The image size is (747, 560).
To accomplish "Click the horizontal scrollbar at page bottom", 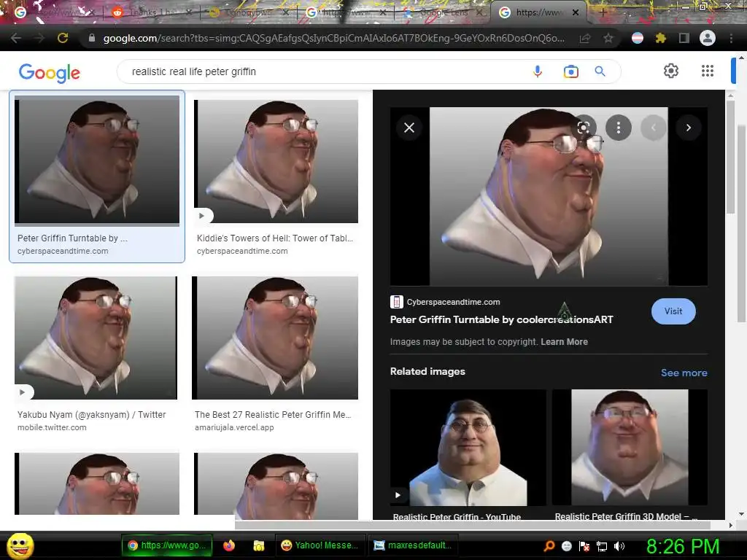I will (x=472, y=525).
